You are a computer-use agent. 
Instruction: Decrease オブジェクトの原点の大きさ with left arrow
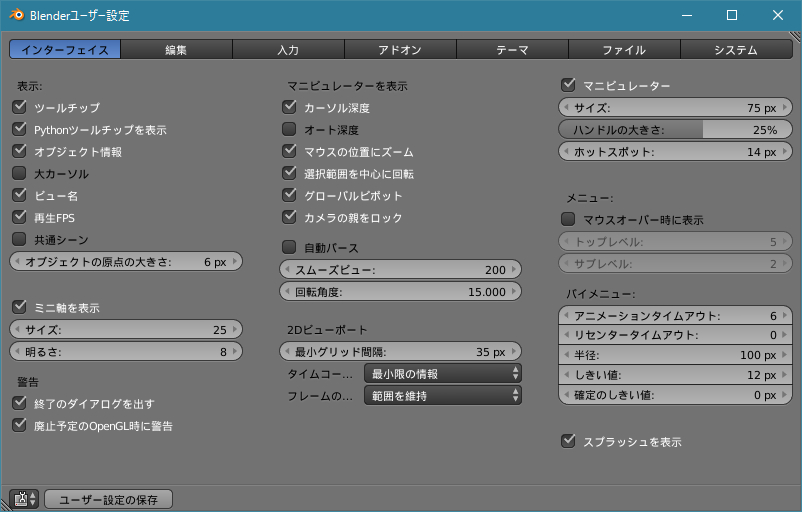(x=17, y=262)
